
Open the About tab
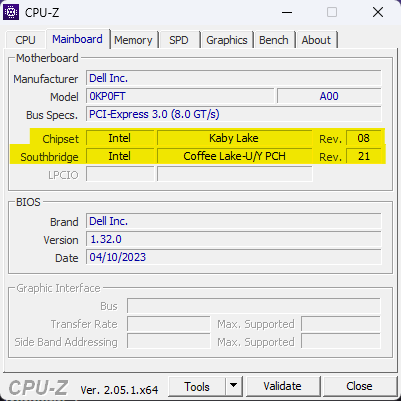pyautogui.click(x=316, y=40)
